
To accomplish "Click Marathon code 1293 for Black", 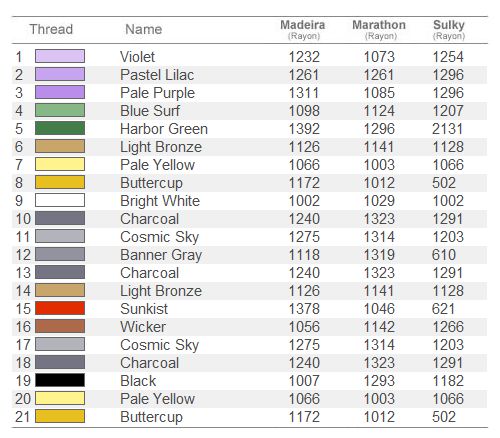I will tap(379, 381).
